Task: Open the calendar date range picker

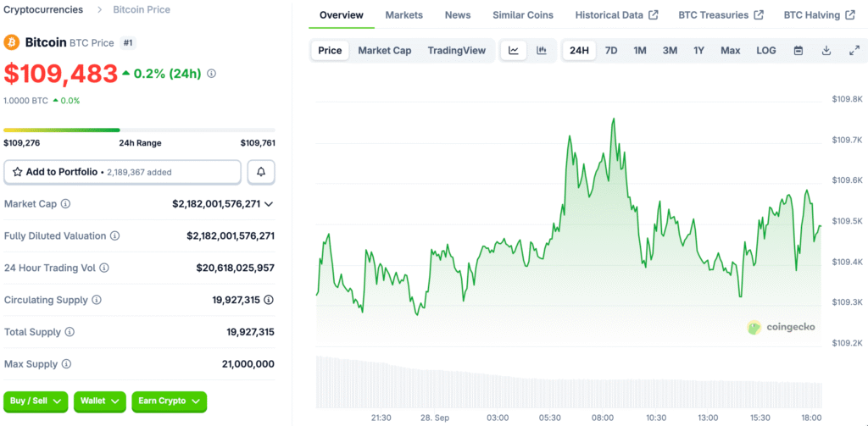Action: 798,51
